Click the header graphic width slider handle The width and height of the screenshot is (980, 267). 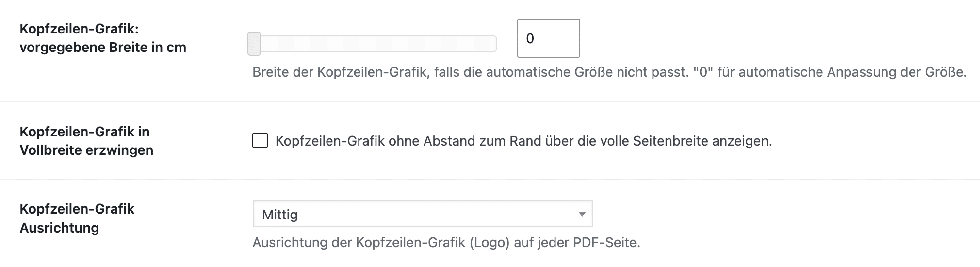pyautogui.click(x=254, y=44)
